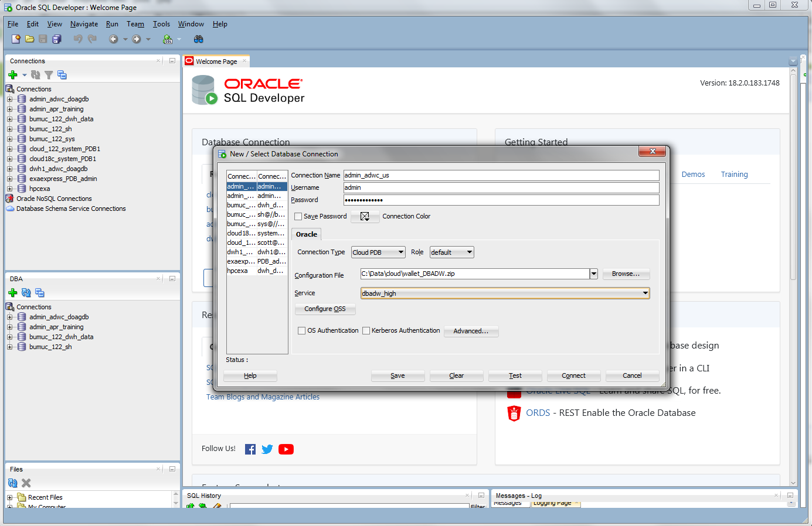
Task: Enable the Save Password checkbox
Action: tap(298, 217)
